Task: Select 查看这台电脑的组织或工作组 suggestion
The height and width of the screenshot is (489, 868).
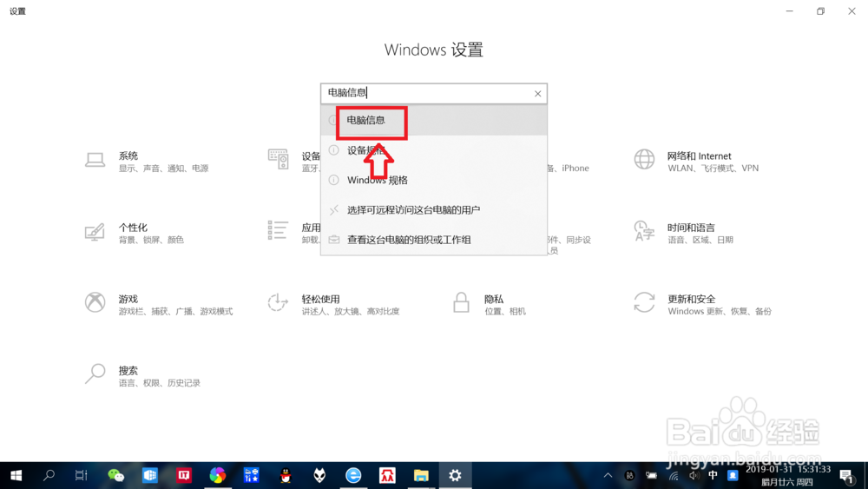Action: (433, 240)
